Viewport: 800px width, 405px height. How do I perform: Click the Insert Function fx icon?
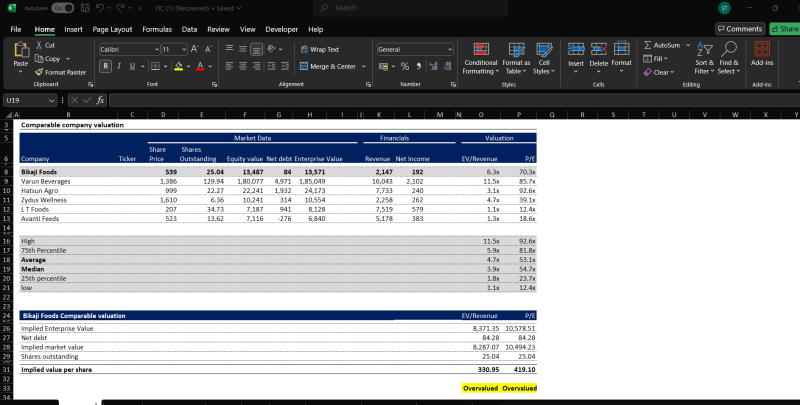click(x=101, y=100)
